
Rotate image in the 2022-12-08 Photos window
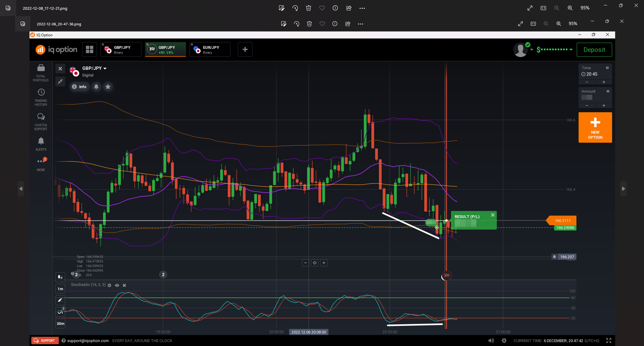click(295, 8)
